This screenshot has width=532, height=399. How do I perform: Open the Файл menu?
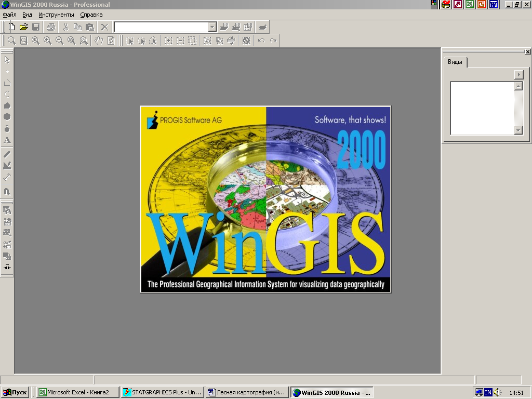[x=9, y=15]
